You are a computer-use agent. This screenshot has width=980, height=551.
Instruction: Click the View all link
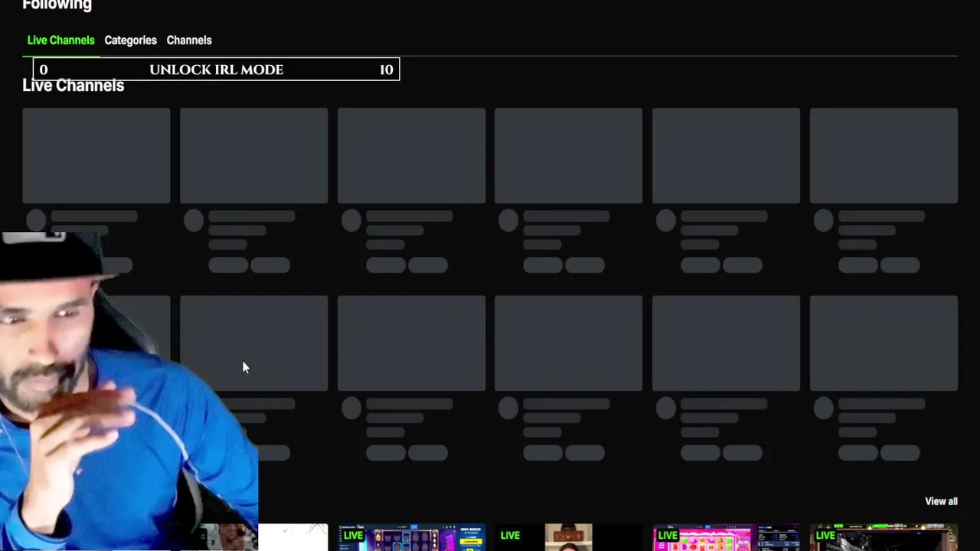(941, 501)
